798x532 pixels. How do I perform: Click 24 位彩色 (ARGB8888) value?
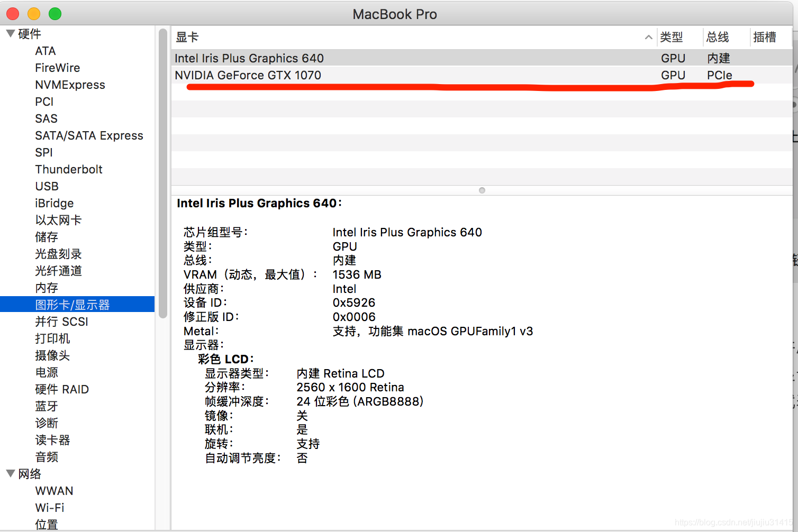(x=360, y=401)
